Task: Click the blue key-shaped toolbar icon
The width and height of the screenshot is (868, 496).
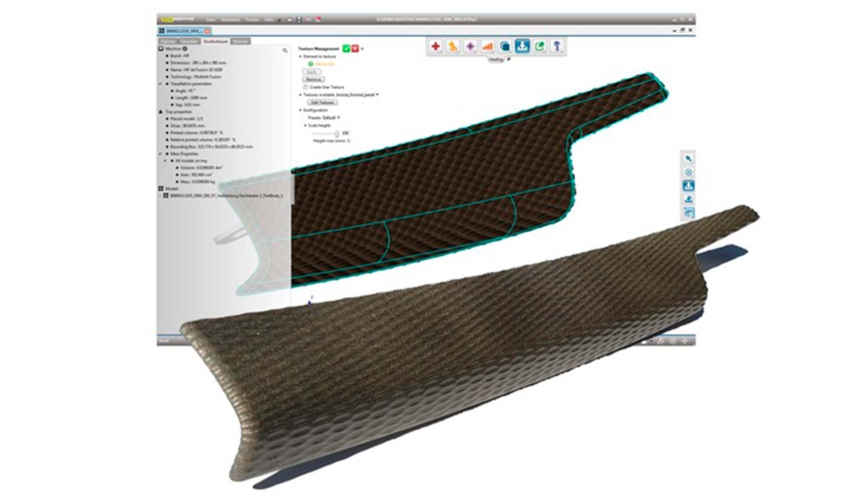Action: [557, 46]
